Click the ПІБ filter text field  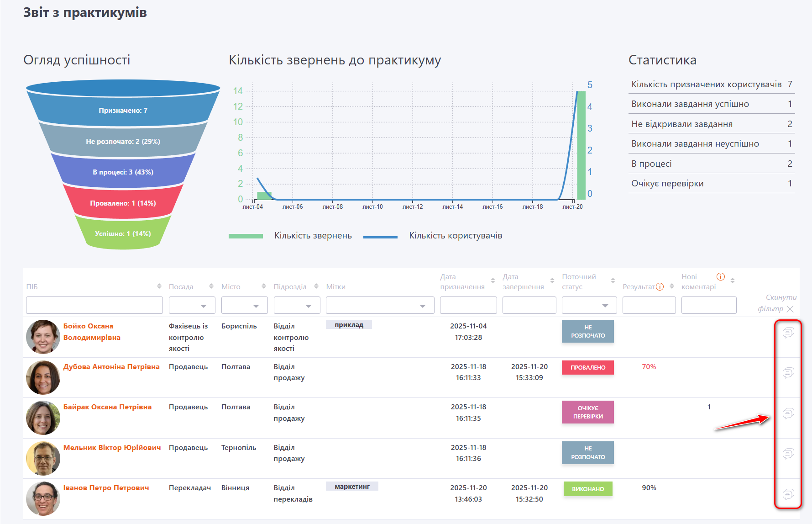pos(94,305)
